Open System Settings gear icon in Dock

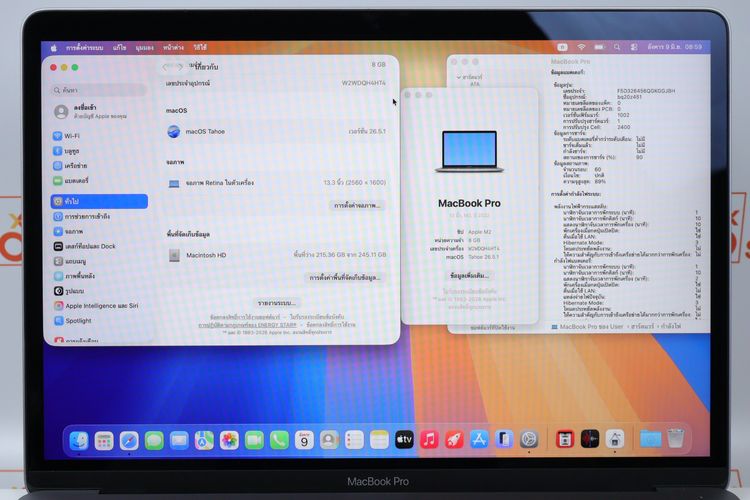(529, 439)
